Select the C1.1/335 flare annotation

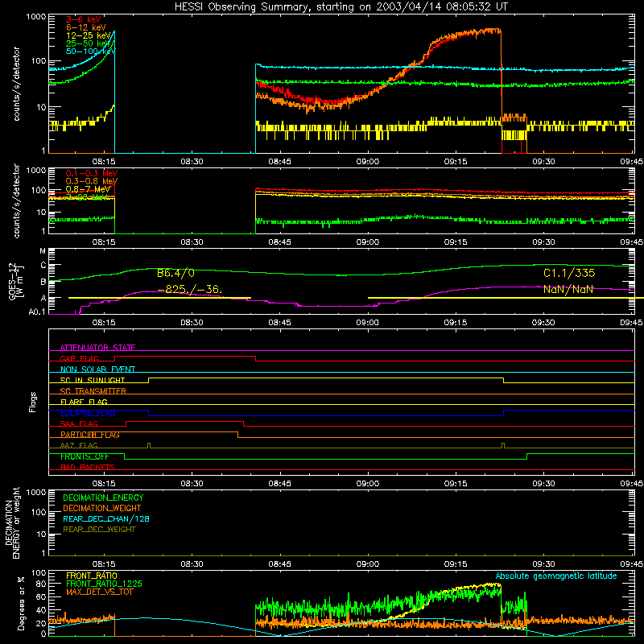pyautogui.click(x=569, y=273)
